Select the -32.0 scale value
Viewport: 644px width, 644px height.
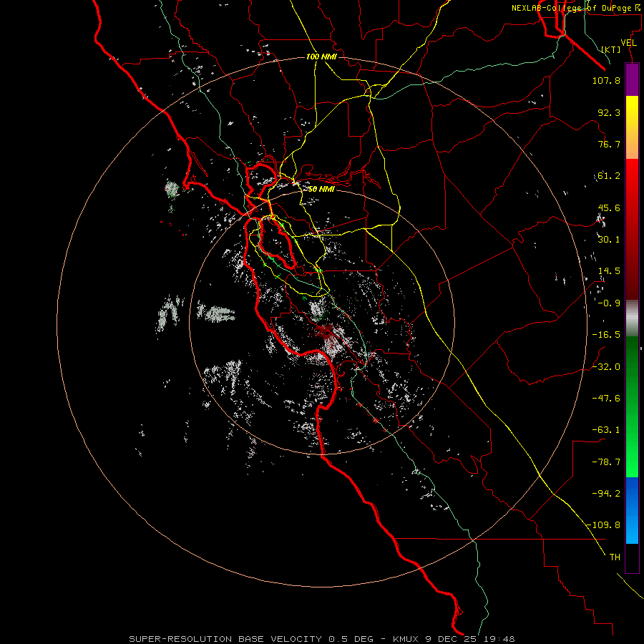(x=606, y=367)
